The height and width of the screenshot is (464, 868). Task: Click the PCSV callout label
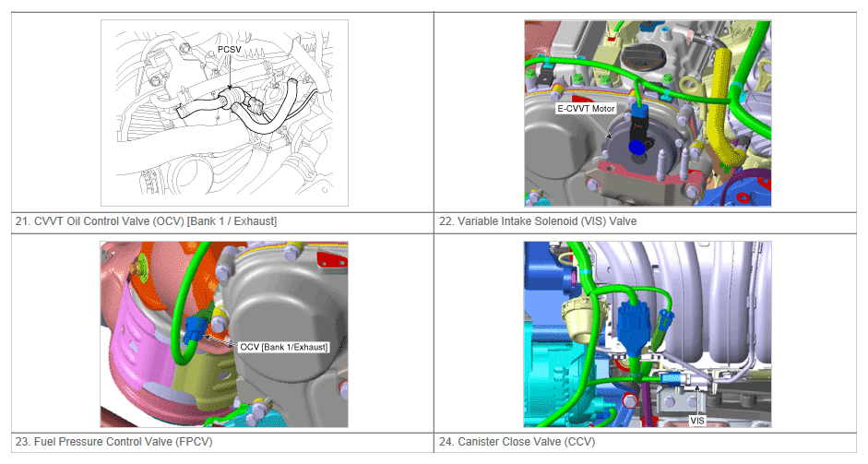pos(229,48)
